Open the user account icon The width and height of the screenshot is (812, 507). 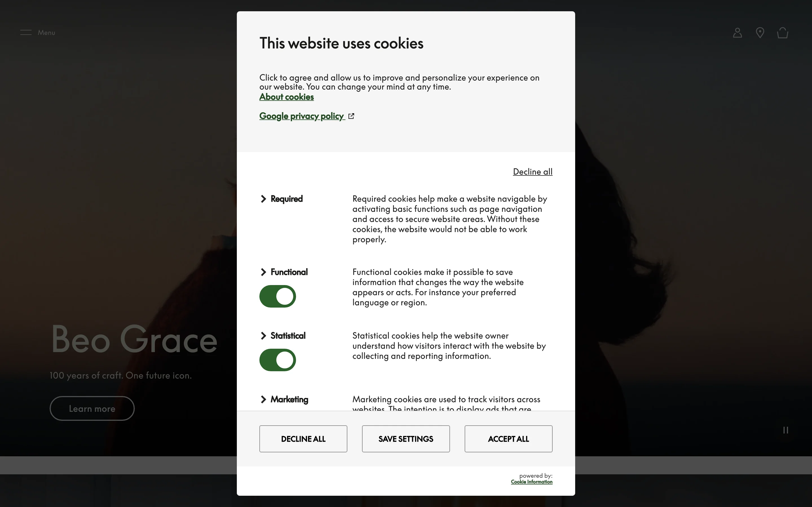tap(737, 33)
